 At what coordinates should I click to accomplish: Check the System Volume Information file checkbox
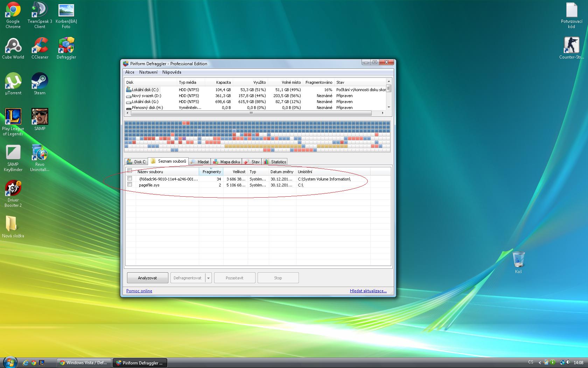130,179
